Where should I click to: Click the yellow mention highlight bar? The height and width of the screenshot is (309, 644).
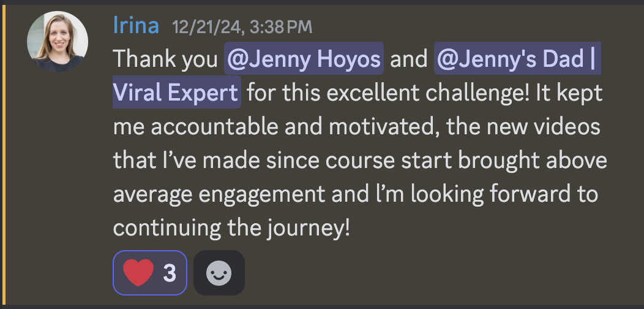pyautogui.click(x=6, y=153)
